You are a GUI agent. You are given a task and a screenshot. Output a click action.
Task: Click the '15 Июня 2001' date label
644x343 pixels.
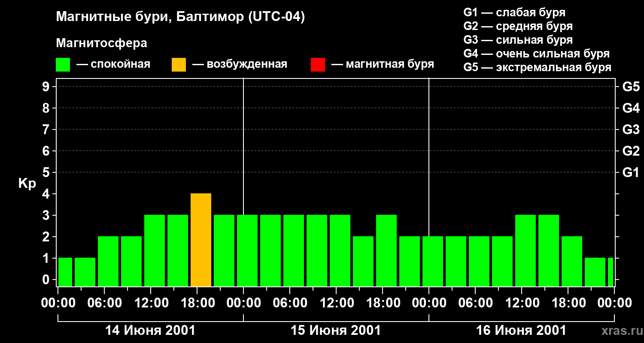point(336,331)
